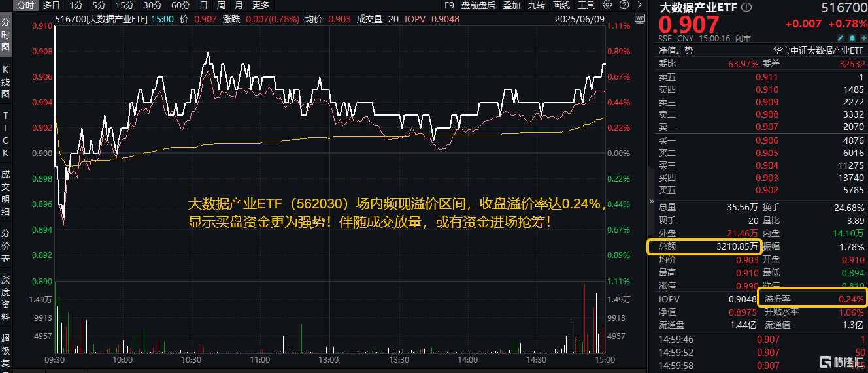Click the large 0.907 last price
This screenshot has width=868, height=373.
[x=689, y=25]
